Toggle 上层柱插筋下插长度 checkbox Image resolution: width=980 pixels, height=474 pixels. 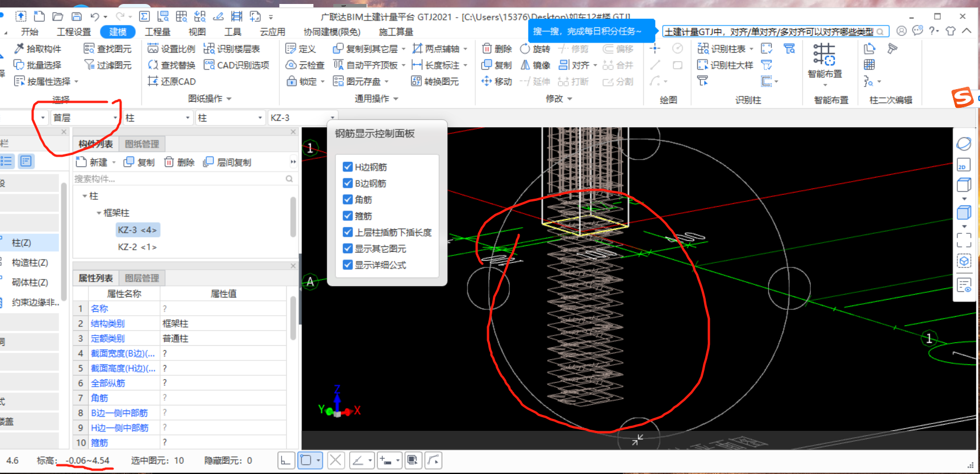pyautogui.click(x=347, y=232)
